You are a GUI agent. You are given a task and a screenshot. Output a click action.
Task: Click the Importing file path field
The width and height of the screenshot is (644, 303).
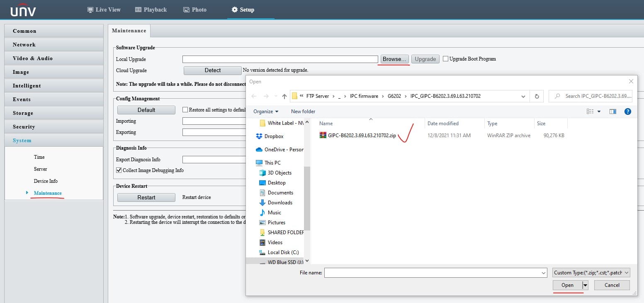tap(214, 121)
